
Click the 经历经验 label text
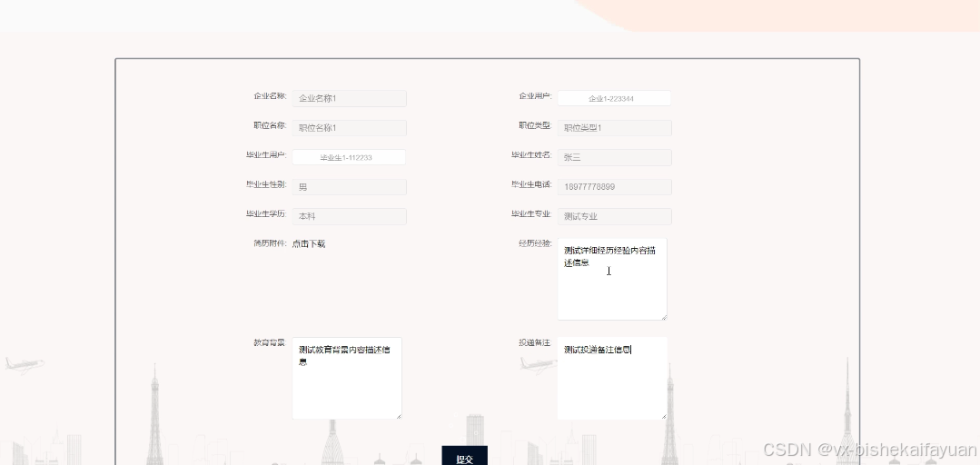coord(536,243)
